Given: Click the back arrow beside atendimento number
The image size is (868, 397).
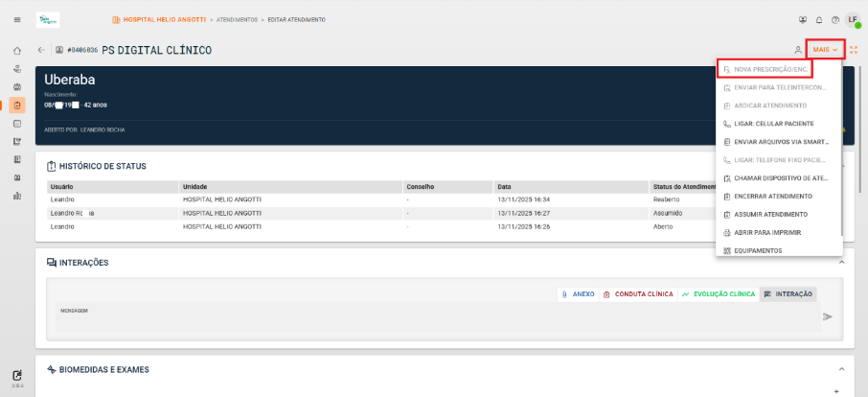Looking at the screenshot, I should click(41, 50).
